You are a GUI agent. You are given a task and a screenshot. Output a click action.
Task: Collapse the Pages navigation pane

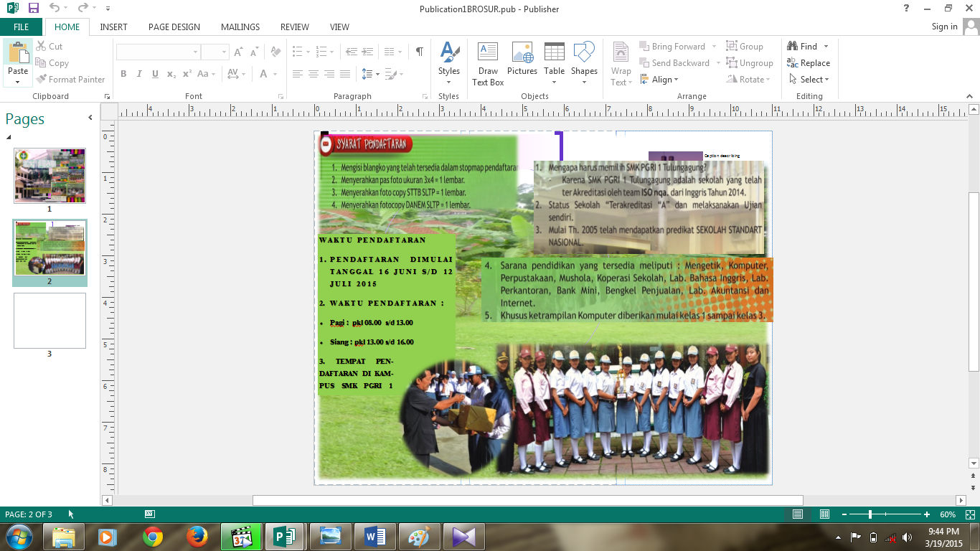click(90, 118)
